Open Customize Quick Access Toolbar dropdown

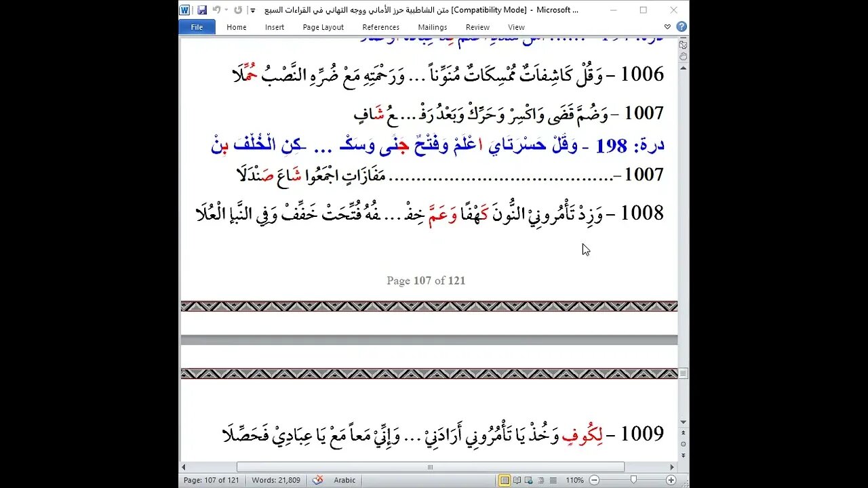pyautogui.click(x=252, y=10)
